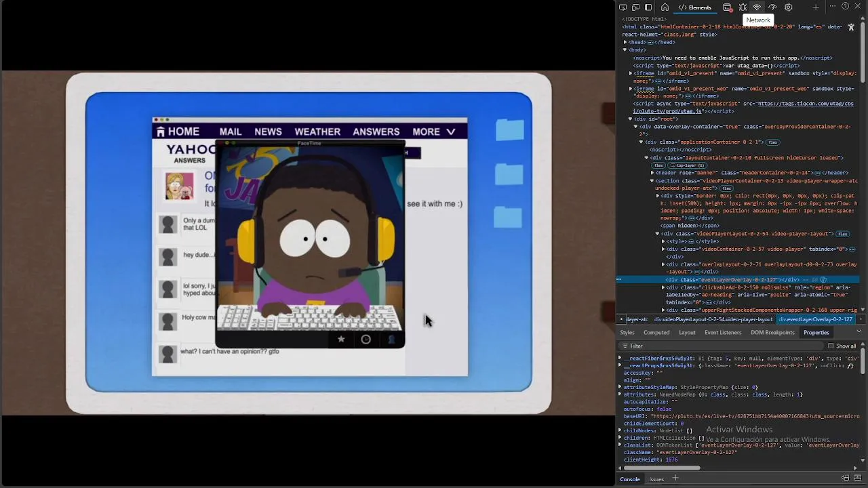This screenshot has height=488, width=868.
Task: Select the inspect element picker tool
Action: coord(623,7)
